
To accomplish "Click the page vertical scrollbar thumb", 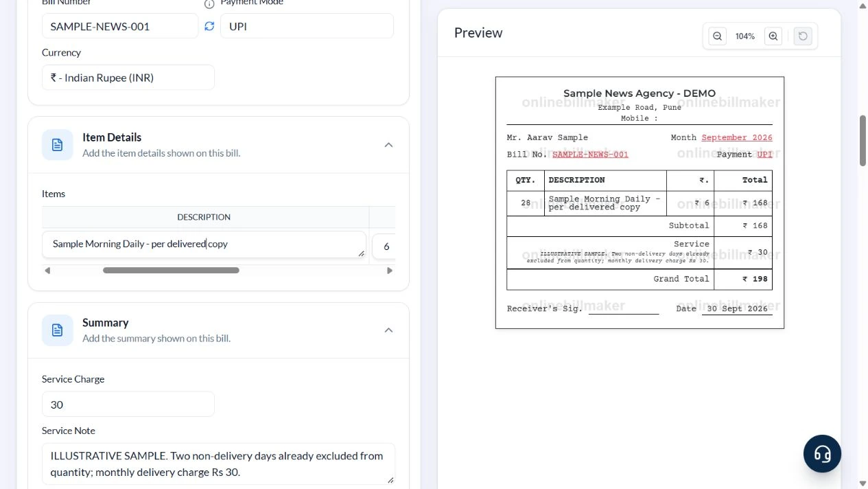I will pyautogui.click(x=863, y=140).
